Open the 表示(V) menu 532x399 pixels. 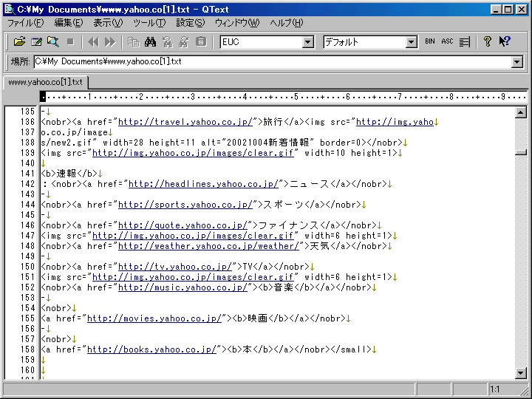pos(108,23)
